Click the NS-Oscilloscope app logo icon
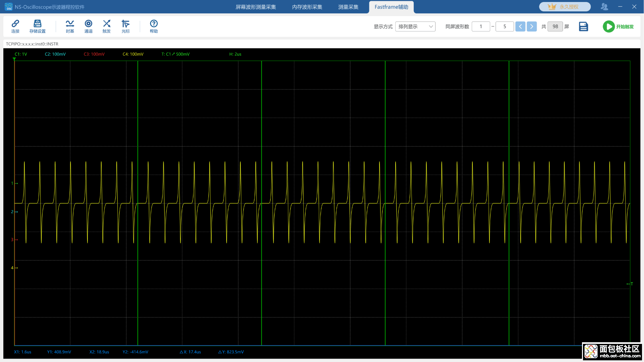 pos(8,7)
